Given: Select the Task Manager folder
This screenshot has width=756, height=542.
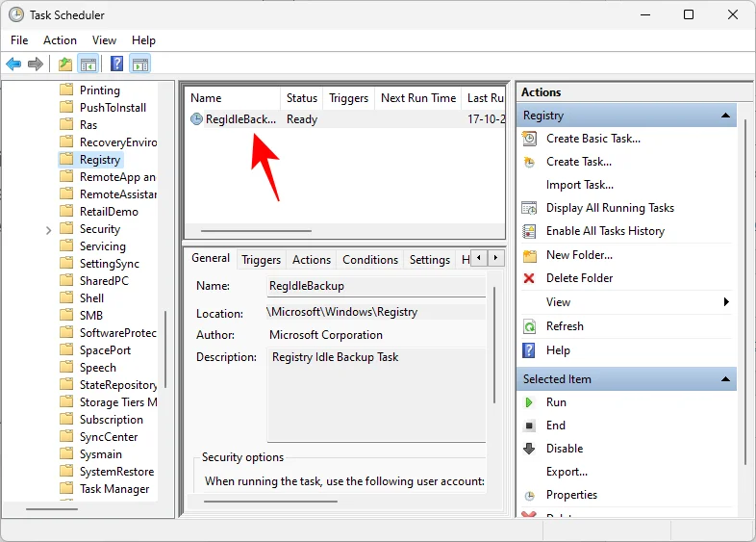Looking at the screenshot, I should click(x=114, y=489).
